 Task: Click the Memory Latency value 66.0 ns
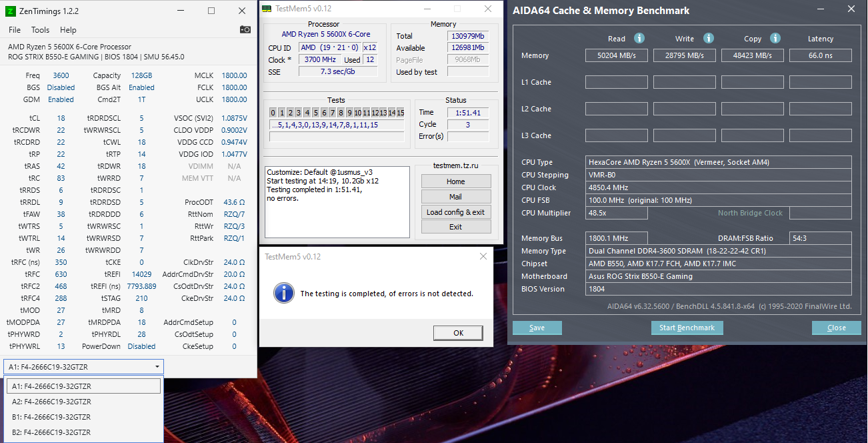821,55
